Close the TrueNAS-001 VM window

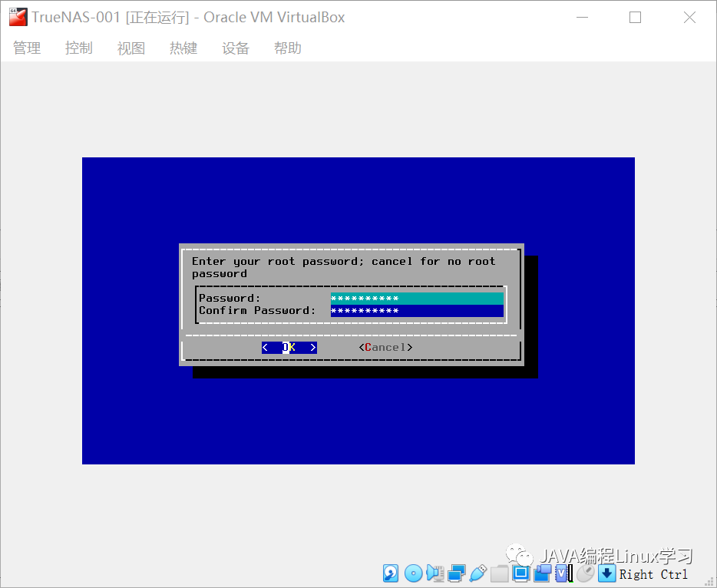(x=689, y=18)
